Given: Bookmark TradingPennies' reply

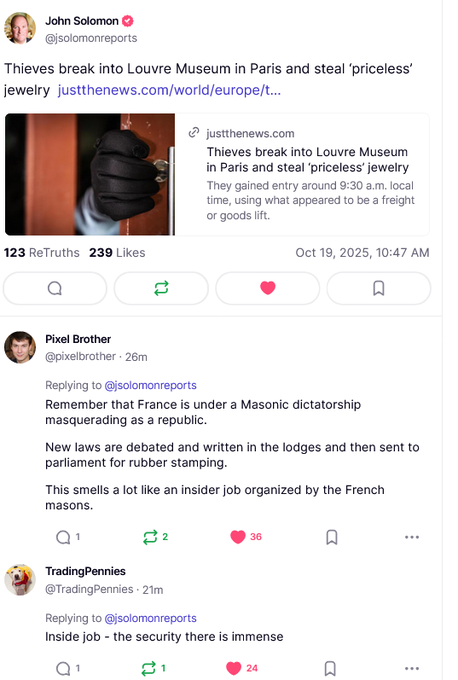Looking at the screenshot, I should (x=330, y=669).
